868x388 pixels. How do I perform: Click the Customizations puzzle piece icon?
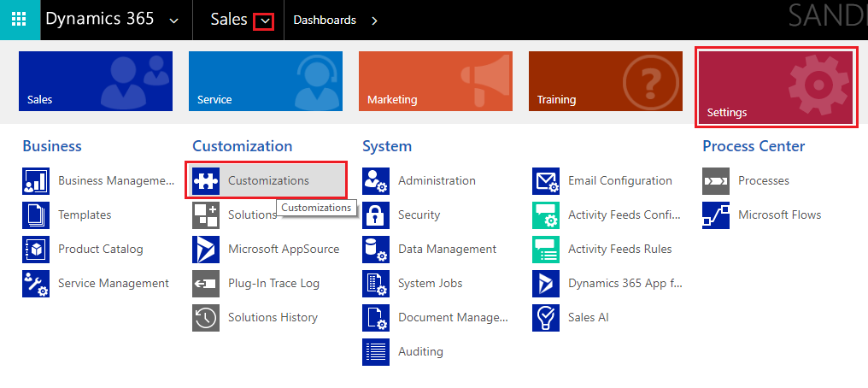click(x=206, y=181)
